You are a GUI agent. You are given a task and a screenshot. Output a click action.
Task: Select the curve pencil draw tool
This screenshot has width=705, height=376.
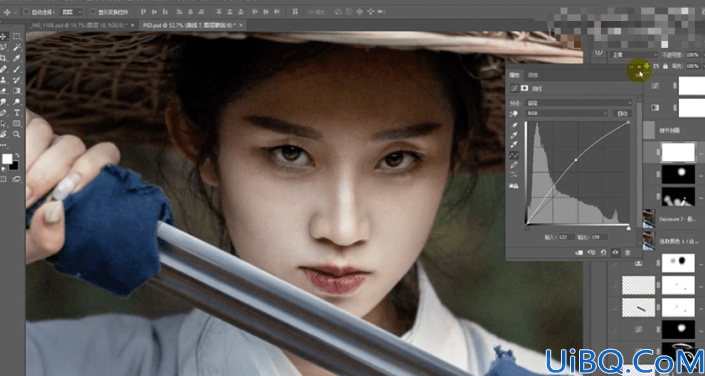click(x=514, y=165)
